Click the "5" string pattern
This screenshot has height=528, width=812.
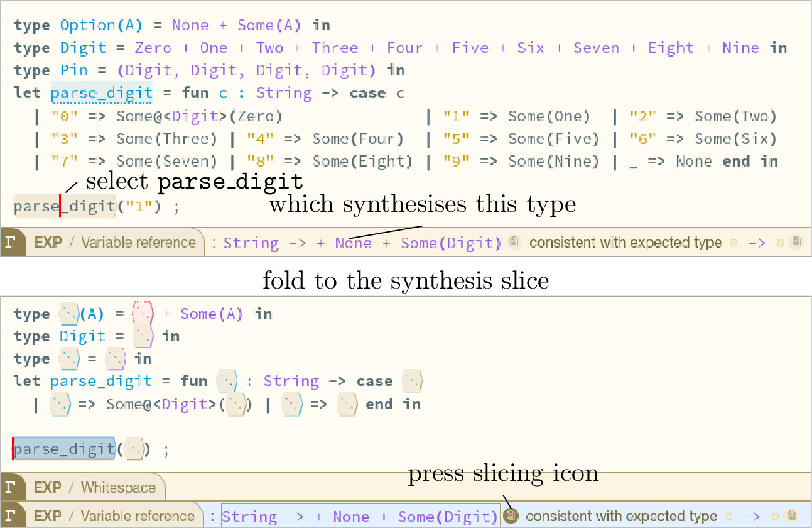point(456,139)
